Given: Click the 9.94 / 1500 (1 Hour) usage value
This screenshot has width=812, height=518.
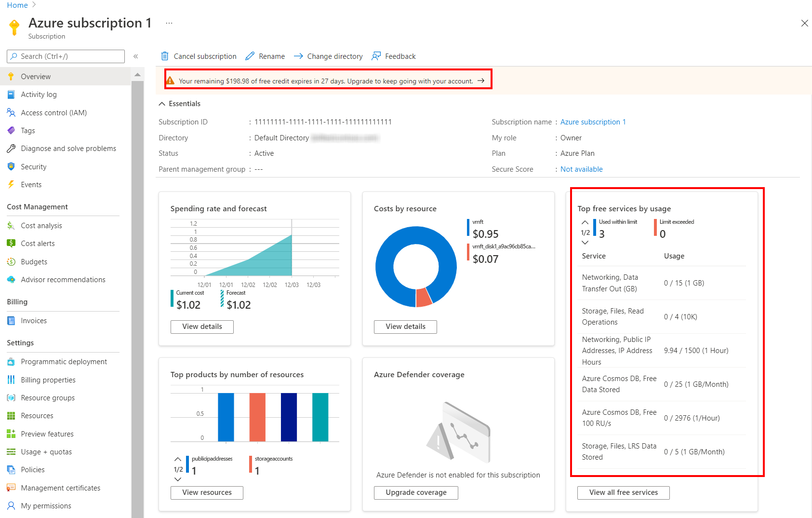Looking at the screenshot, I should [x=696, y=351].
